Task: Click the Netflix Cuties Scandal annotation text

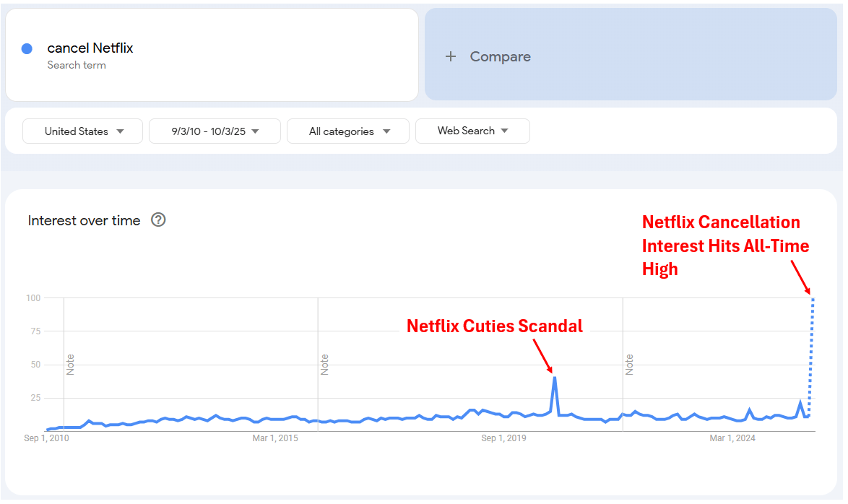Action: (494, 326)
